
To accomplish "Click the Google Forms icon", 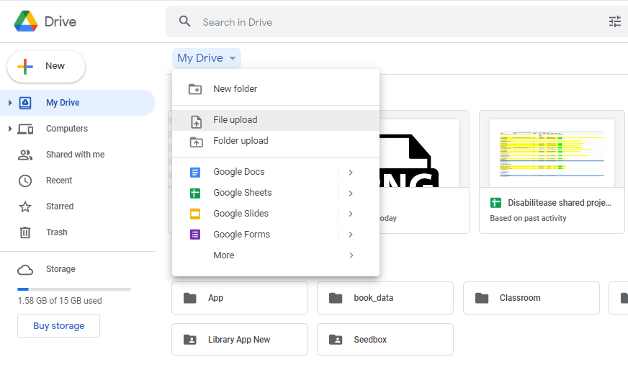I will point(195,235).
